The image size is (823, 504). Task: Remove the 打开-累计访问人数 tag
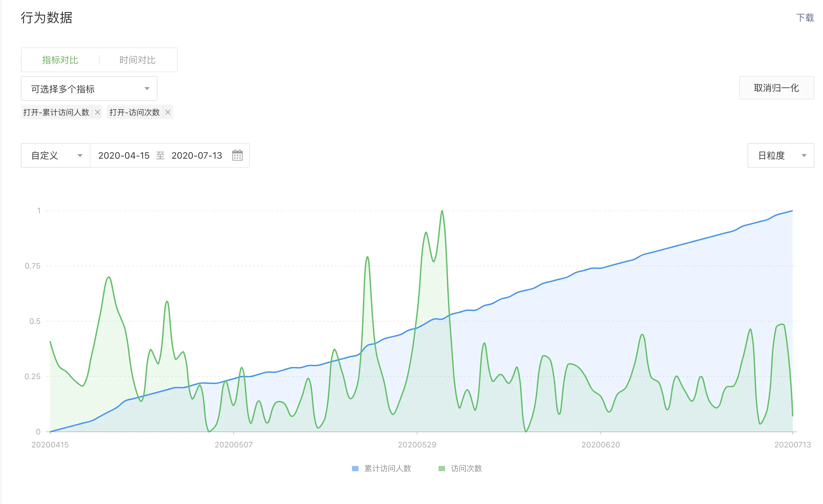pos(98,113)
